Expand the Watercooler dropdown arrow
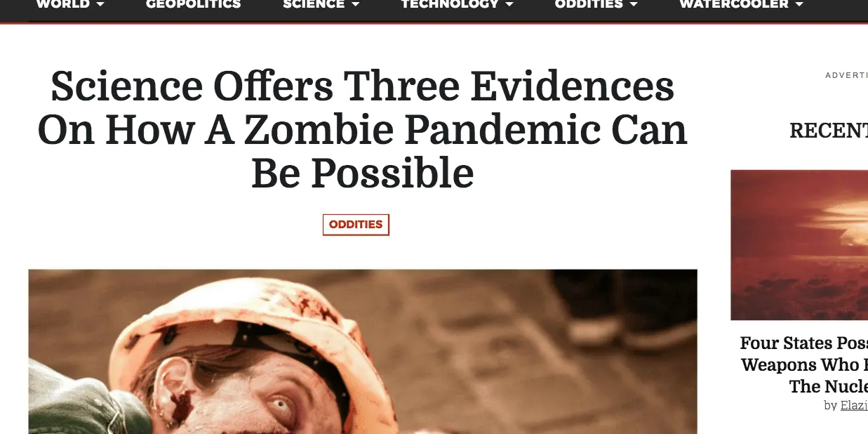868x434 pixels. [x=799, y=5]
